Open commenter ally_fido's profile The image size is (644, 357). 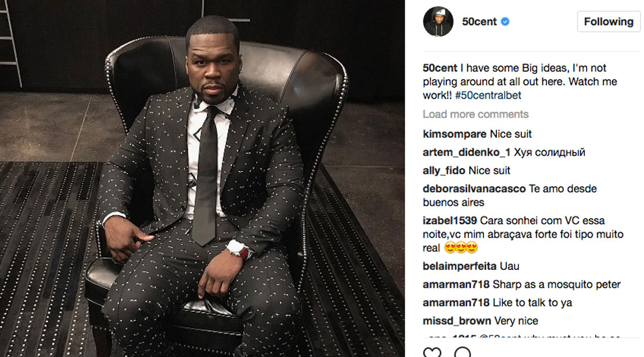coord(444,170)
